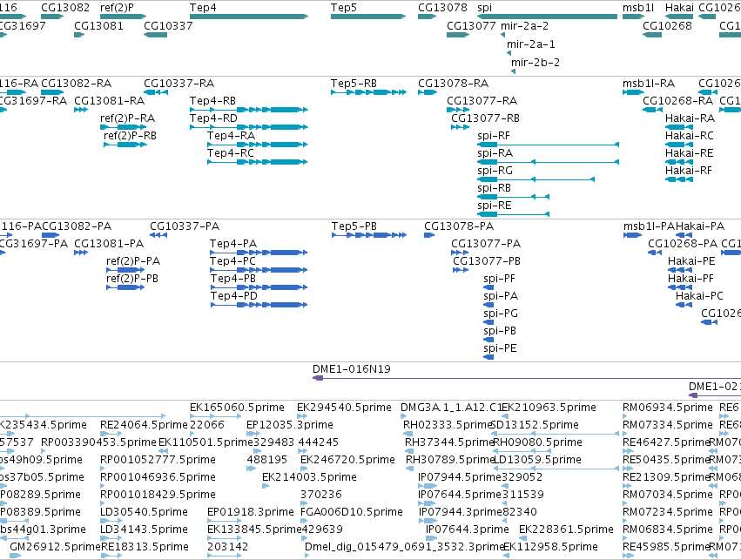
Task: Click the EP12035.3prime EST label
Action: pos(290,425)
